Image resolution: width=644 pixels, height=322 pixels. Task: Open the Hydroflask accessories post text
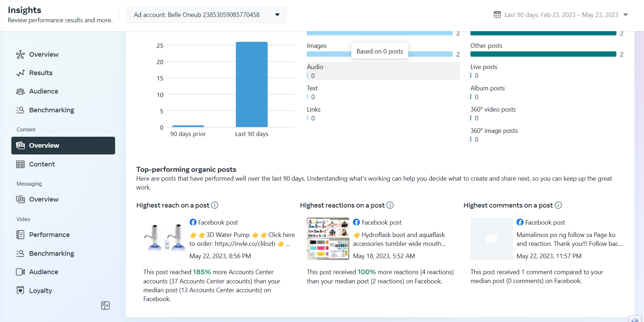399,239
